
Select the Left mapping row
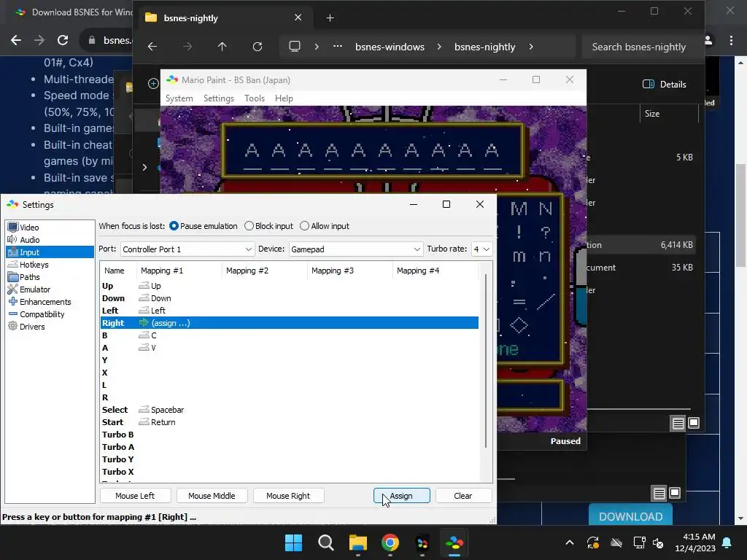pyautogui.click(x=289, y=311)
